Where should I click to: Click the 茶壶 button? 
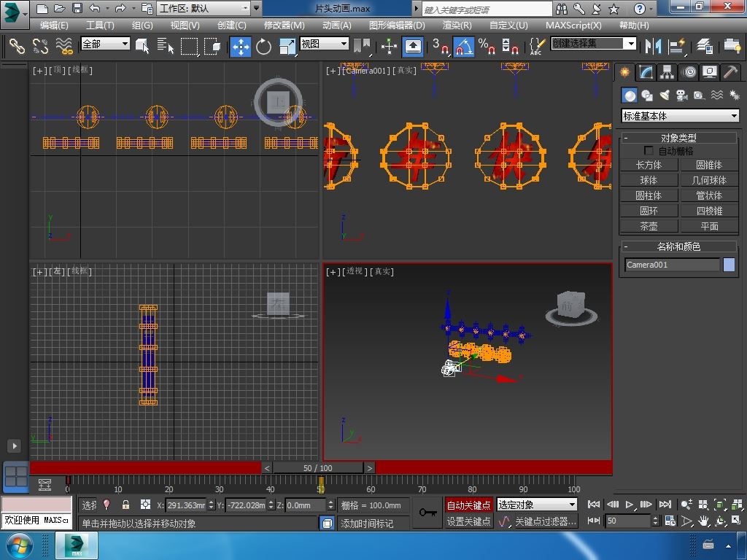tap(649, 226)
